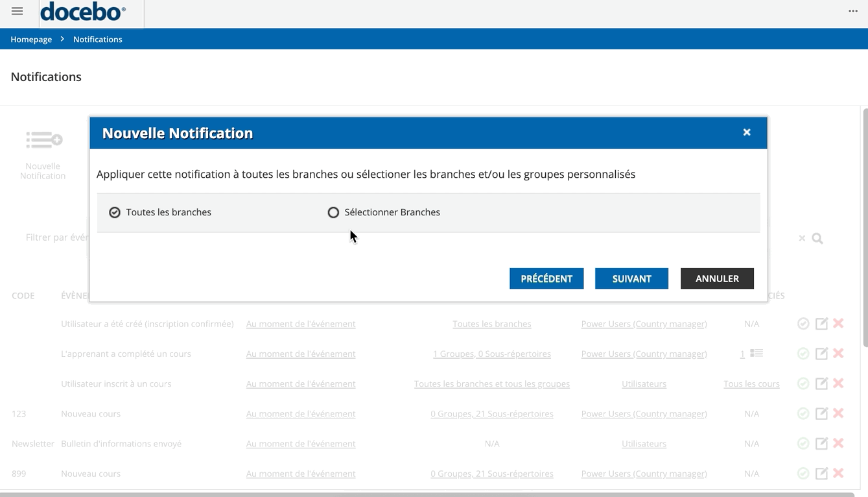This screenshot has width=868, height=497.
Task: Delete the 'Bulletin d'informations envoyé' notification
Action: tap(838, 444)
